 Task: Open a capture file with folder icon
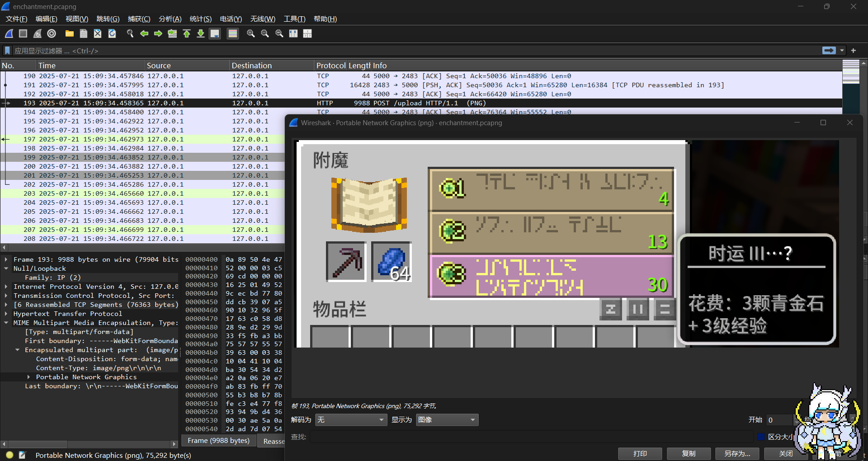(69, 33)
